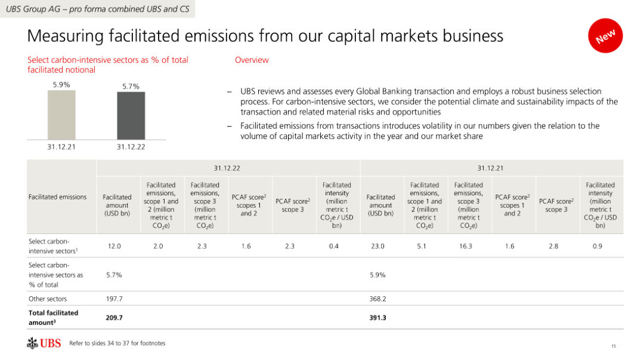Click the 0.4 facilitated intensity cell
644x363 pixels.
click(x=334, y=246)
